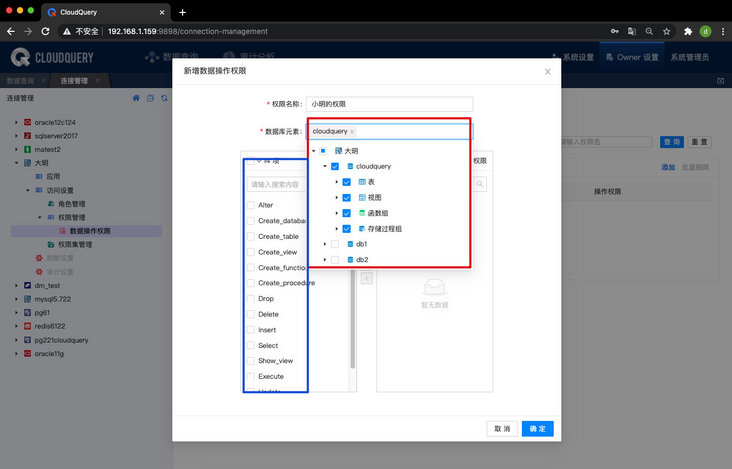
Task: Uncheck the 视图 views checkbox
Action: tap(346, 197)
